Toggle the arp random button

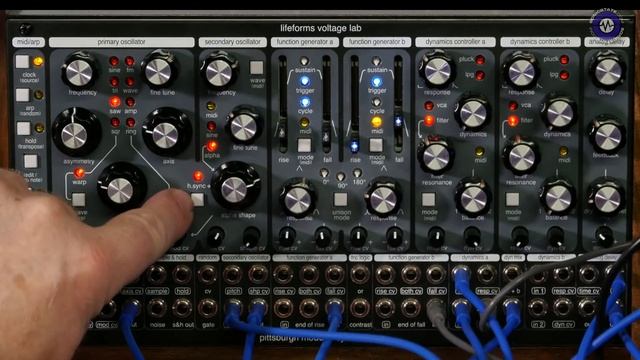tap(22, 95)
